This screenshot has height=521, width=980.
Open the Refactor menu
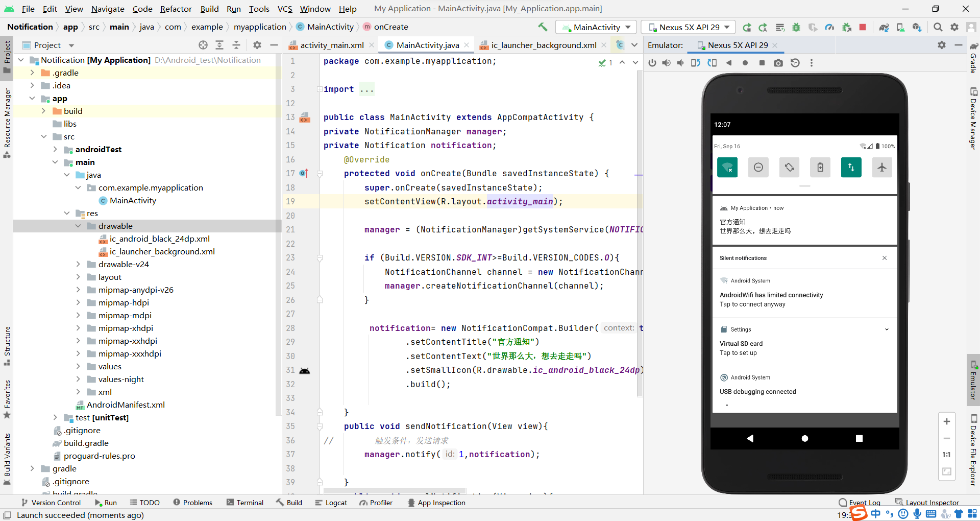click(176, 9)
